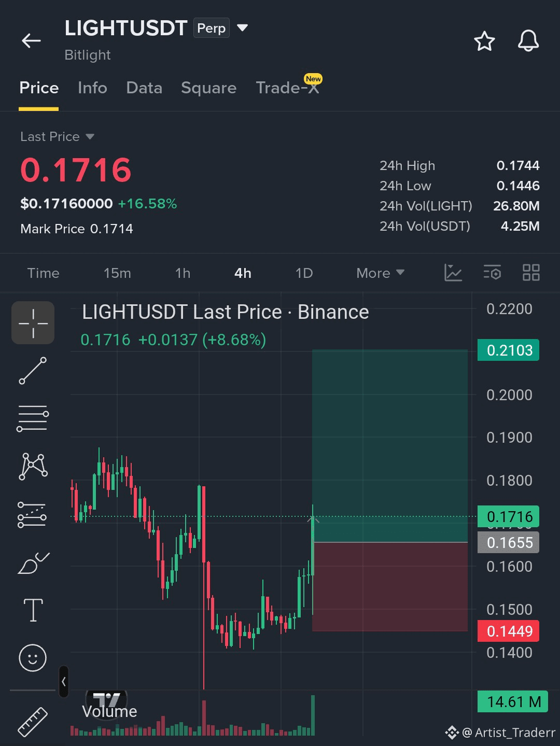The width and height of the screenshot is (560, 746).
Task: Click the 0.1449 stop-loss price label
Action: pos(509,631)
